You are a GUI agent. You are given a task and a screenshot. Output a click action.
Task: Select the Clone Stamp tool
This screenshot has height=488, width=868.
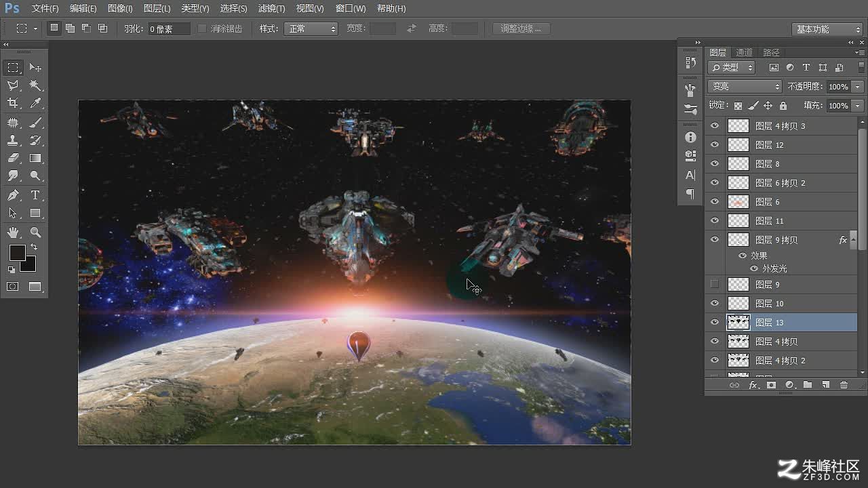(x=13, y=140)
